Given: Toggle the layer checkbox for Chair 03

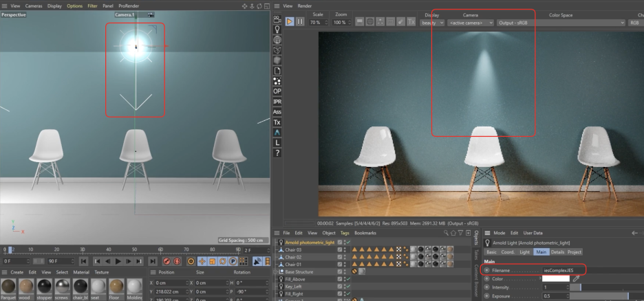Looking at the screenshot, I should pos(340,249).
